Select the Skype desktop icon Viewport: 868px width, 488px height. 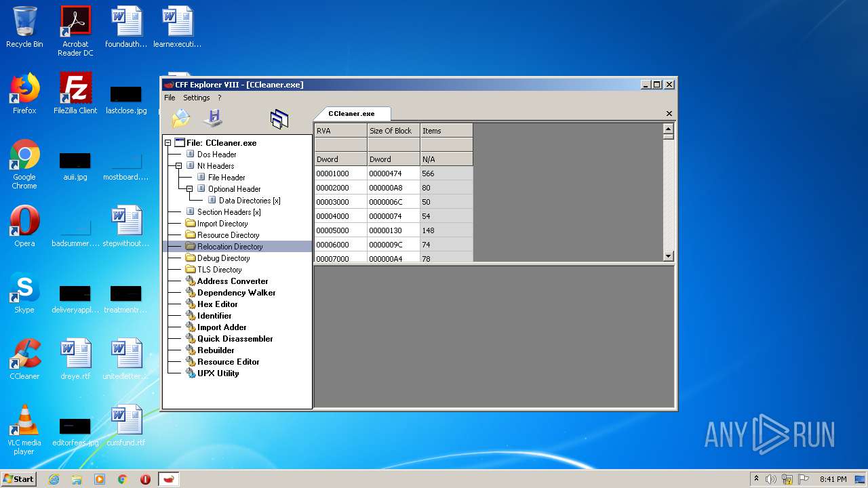pos(24,293)
